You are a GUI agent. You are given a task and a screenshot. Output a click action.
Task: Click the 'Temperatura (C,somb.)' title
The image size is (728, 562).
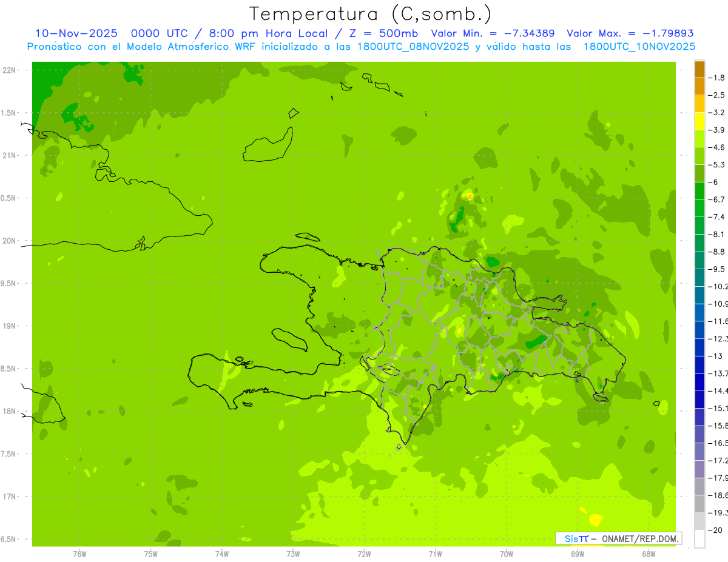[371, 14]
